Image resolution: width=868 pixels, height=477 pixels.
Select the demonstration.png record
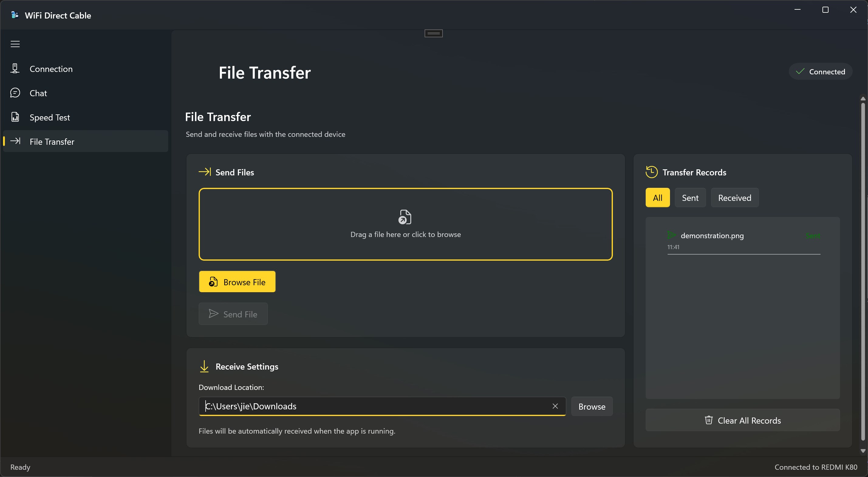[x=744, y=240]
